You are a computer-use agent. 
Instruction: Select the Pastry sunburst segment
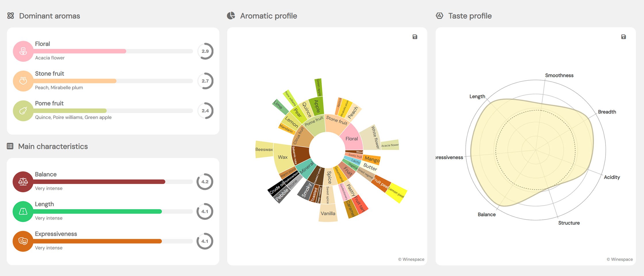click(351, 190)
